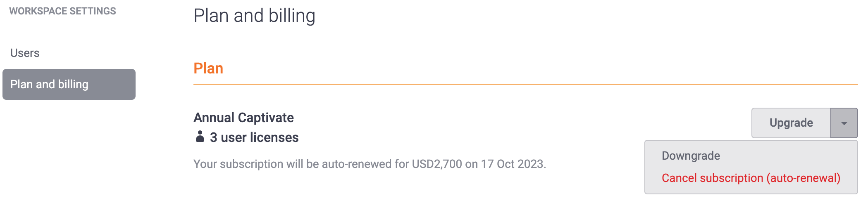
Task: Click the word Upgrade on split button
Action: point(791,123)
